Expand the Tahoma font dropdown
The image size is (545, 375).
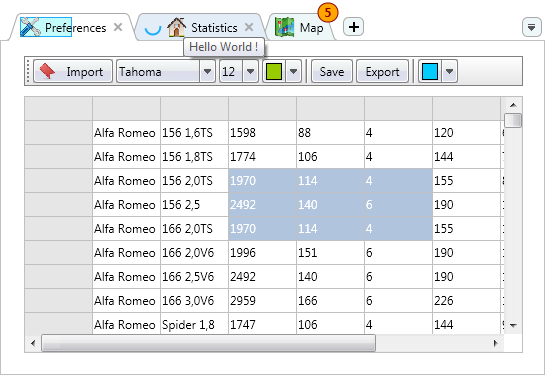[x=208, y=71]
